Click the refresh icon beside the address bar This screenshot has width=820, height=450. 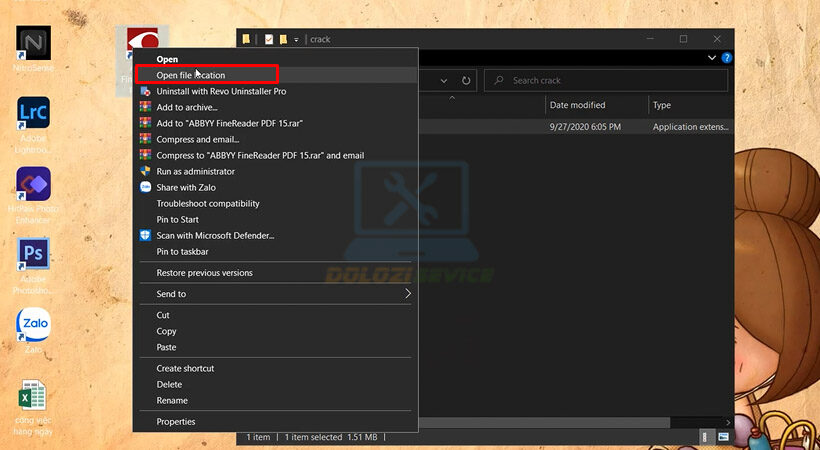[466, 80]
